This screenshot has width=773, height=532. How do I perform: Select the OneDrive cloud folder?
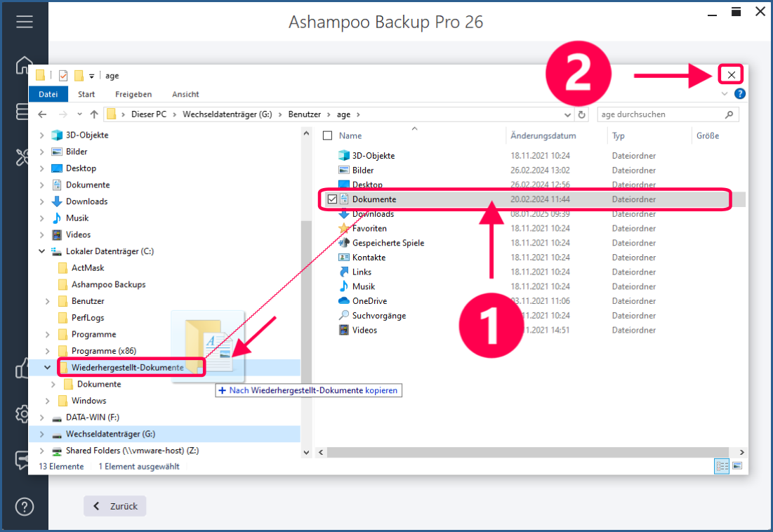(x=369, y=301)
